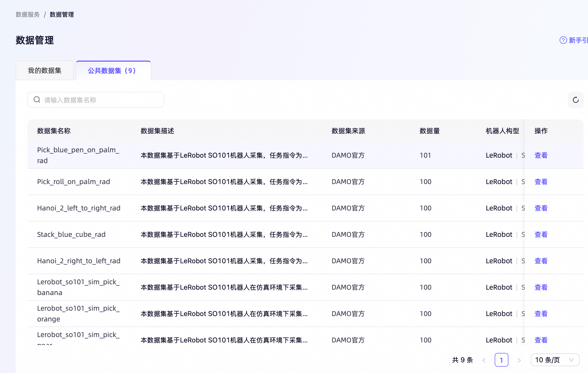Click the search magnifier icon
The height and width of the screenshot is (373, 588).
[37, 100]
